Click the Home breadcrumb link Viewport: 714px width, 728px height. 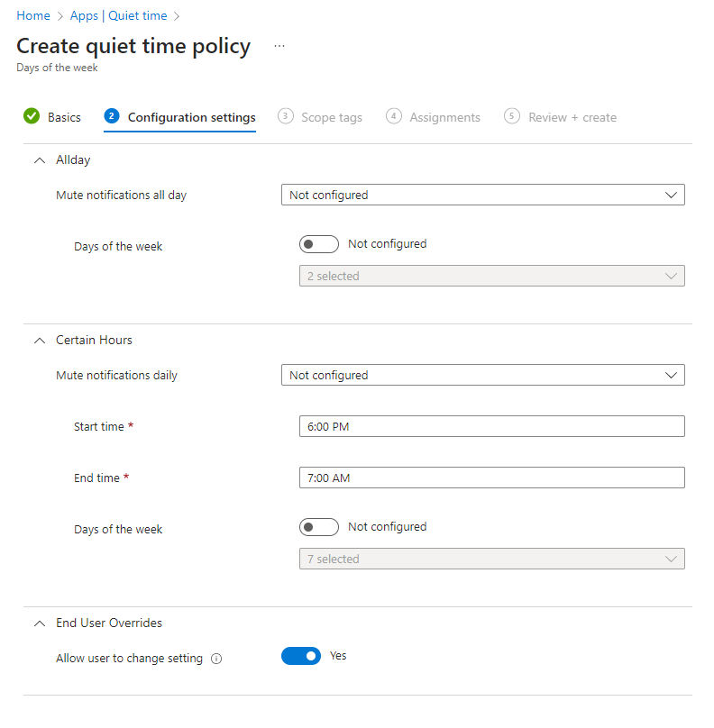coord(33,15)
